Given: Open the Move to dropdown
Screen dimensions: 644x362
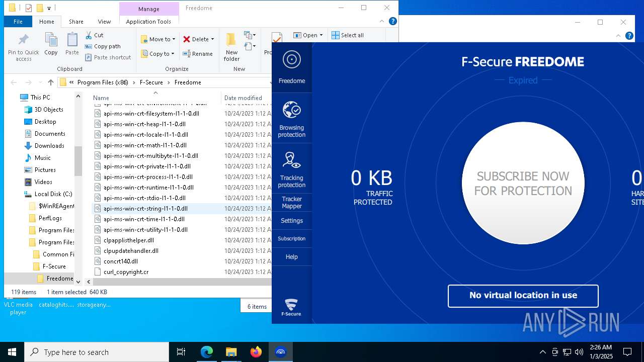Looking at the screenshot, I should [158, 39].
